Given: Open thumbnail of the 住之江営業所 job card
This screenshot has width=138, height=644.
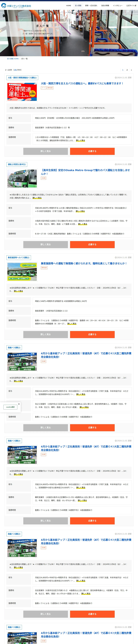Looking at the screenshot, I should click(x=22, y=362).
